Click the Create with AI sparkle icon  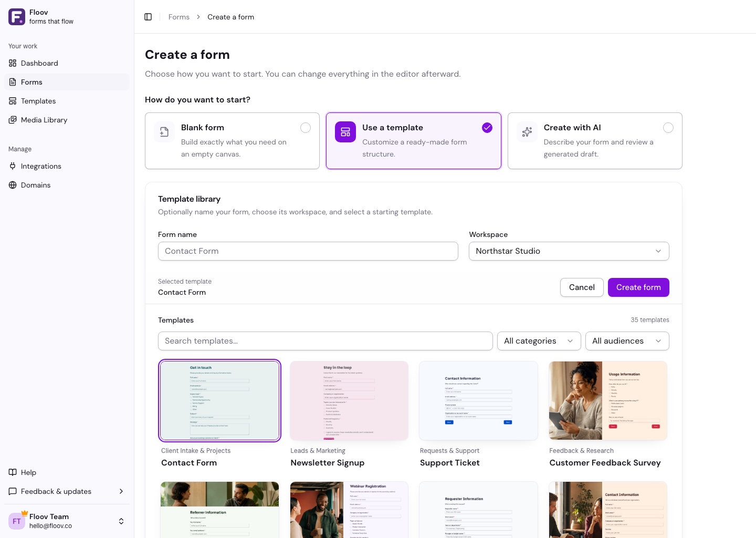pyautogui.click(x=527, y=132)
